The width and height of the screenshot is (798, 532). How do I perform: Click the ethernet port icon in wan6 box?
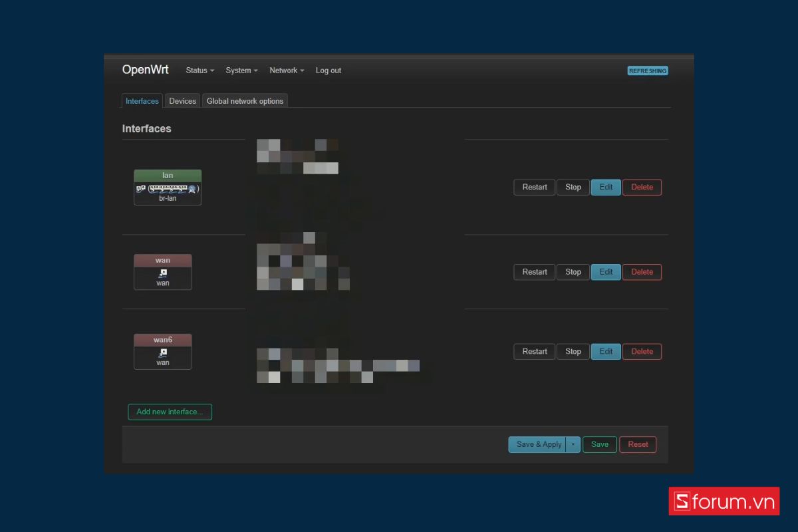tap(163, 353)
